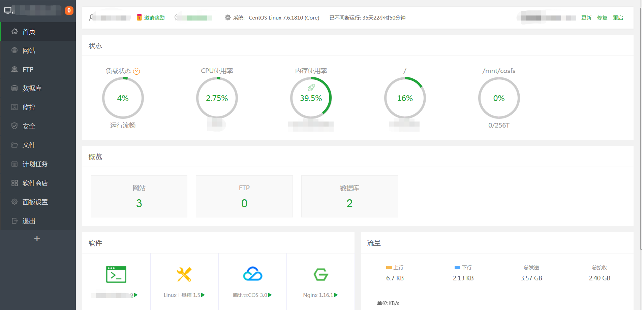The height and width of the screenshot is (310, 644).
Task: Click the Nginx 1.16.1 play arrow
Action: tap(336, 295)
